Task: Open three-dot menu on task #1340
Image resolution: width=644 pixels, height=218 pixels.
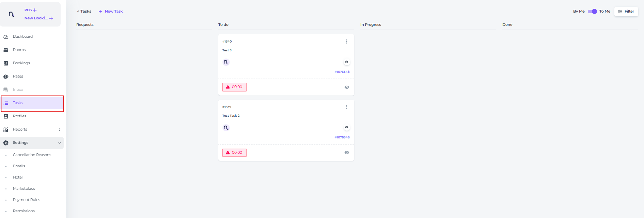Action: pos(347,41)
